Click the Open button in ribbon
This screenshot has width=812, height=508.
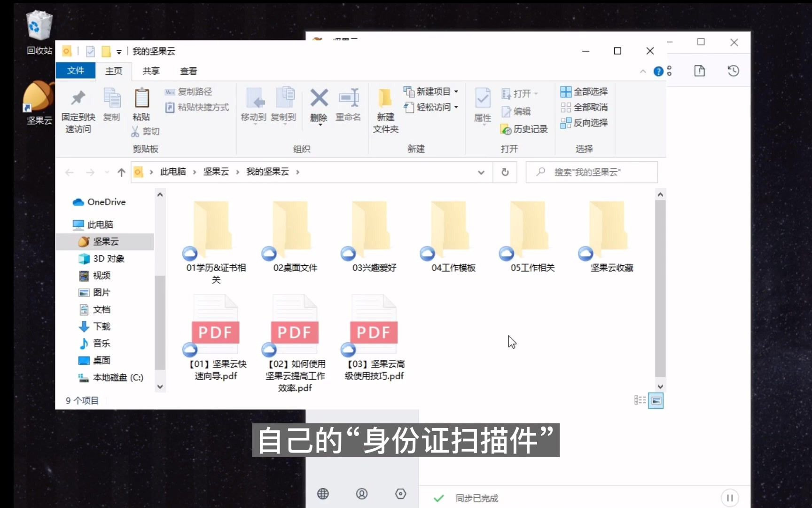(519, 94)
